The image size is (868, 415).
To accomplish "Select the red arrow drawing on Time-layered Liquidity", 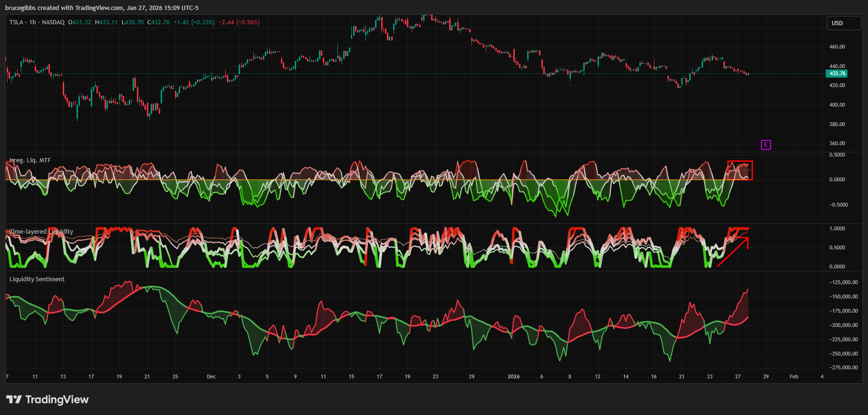I will 732,252.
